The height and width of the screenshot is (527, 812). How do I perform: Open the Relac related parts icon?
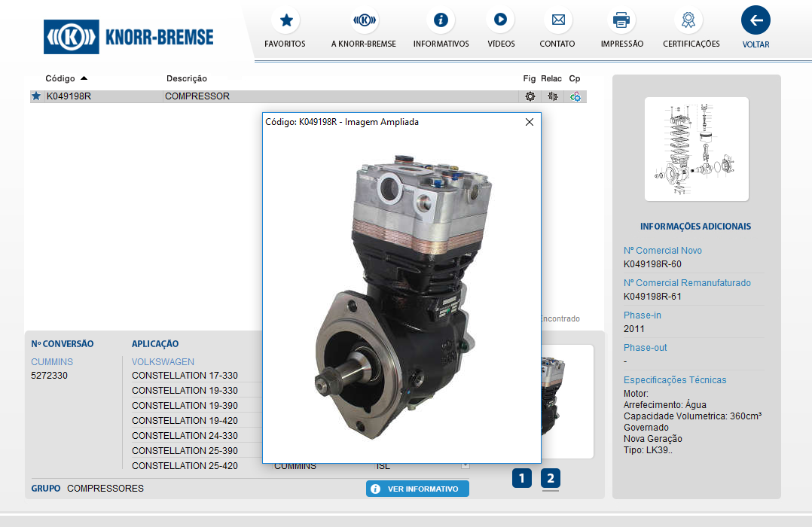(x=552, y=96)
